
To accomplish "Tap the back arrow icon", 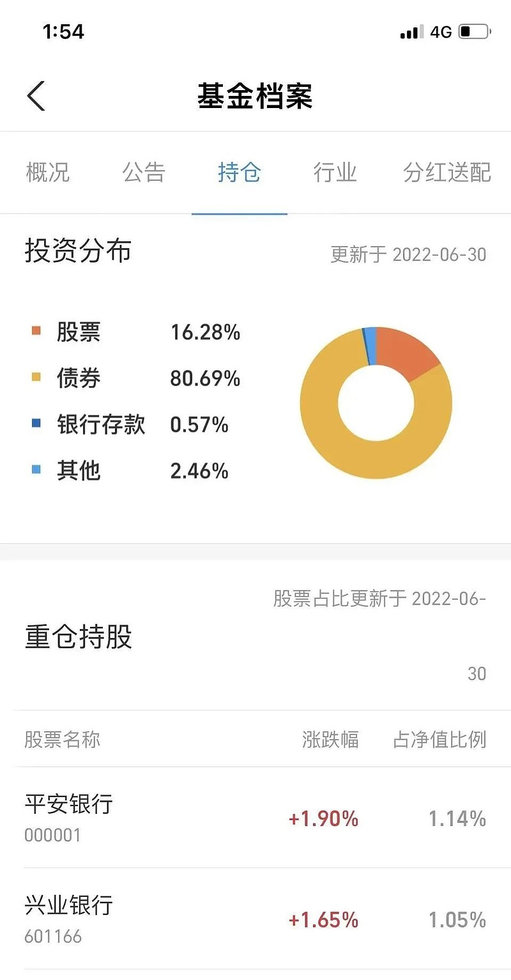I will [x=36, y=97].
